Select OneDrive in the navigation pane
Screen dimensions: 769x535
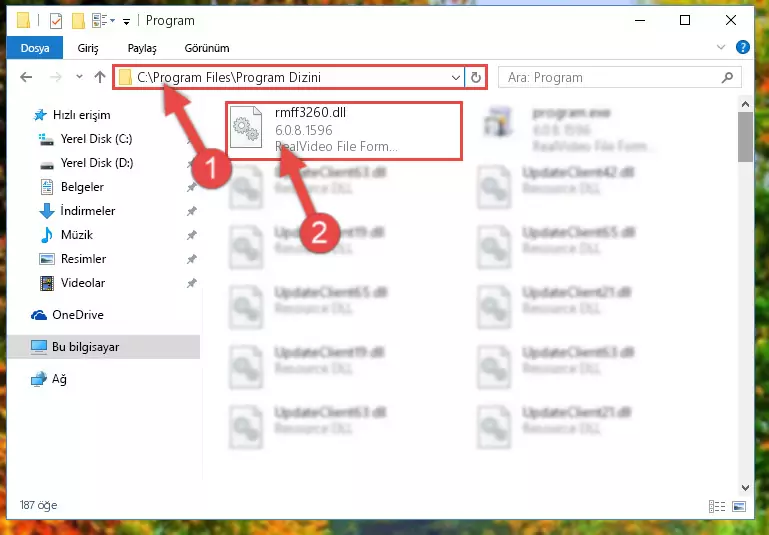pos(77,315)
